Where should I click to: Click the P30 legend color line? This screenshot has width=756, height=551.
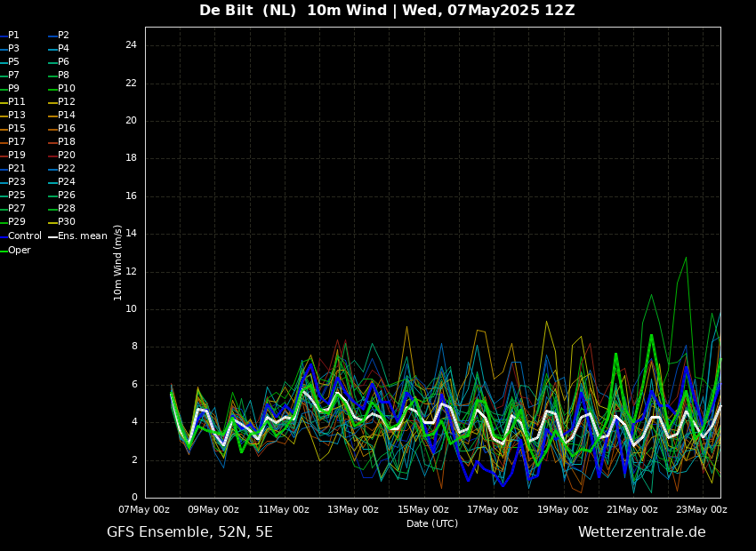coord(53,222)
